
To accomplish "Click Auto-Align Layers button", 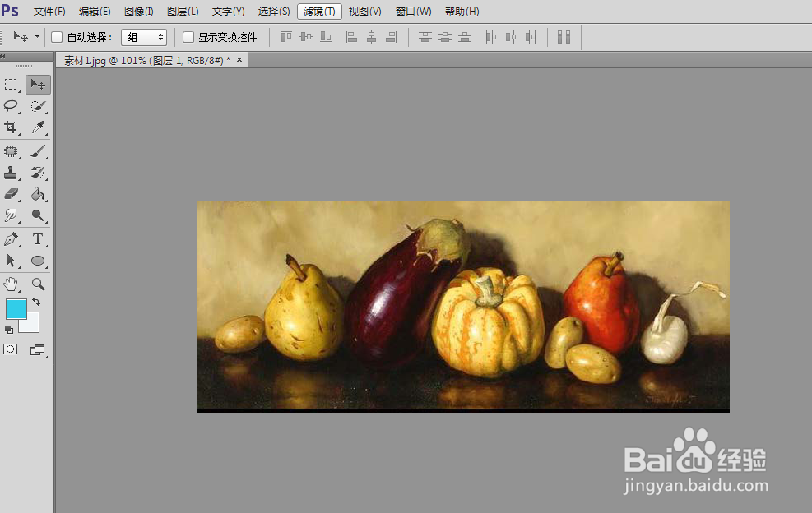I will [x=564, y=37].
